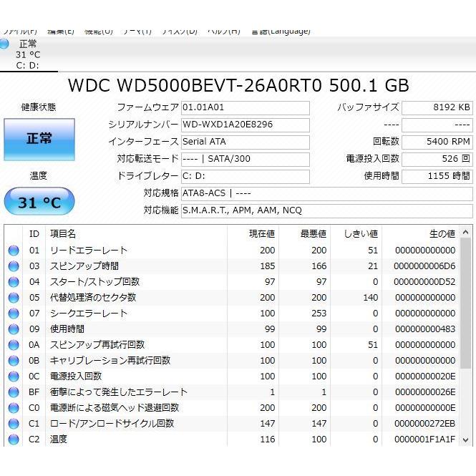Viewport: 476px width, 476px height.
Task: Click the 現在値 column header
Action: [253, 234]
